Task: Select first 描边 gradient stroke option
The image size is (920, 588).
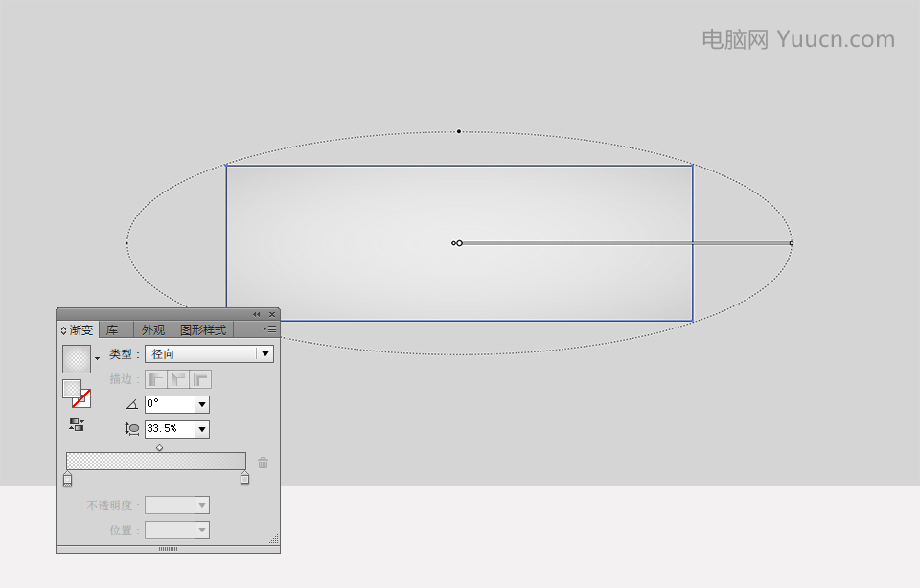Action: 156,379
